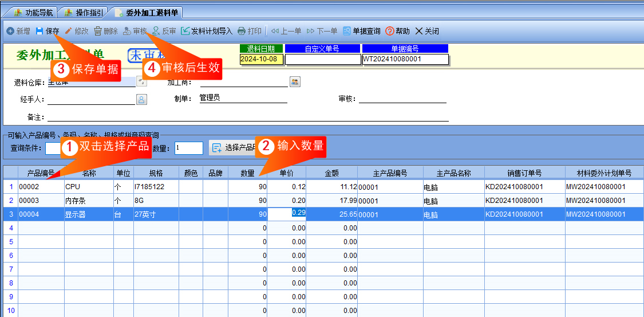Click the 删除 trash icon
The width and height of the screenshot is (644, 317).
[x=98, y=31]
